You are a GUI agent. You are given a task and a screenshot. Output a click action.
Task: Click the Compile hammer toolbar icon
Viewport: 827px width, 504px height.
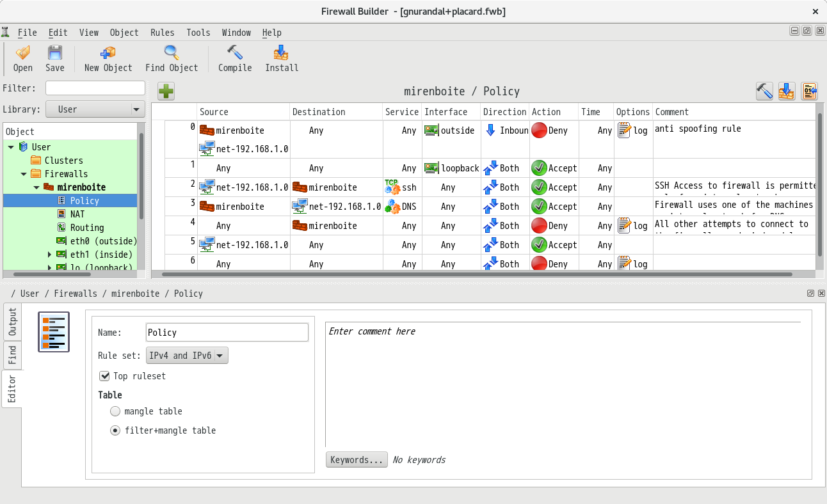[x=235, y=53]
